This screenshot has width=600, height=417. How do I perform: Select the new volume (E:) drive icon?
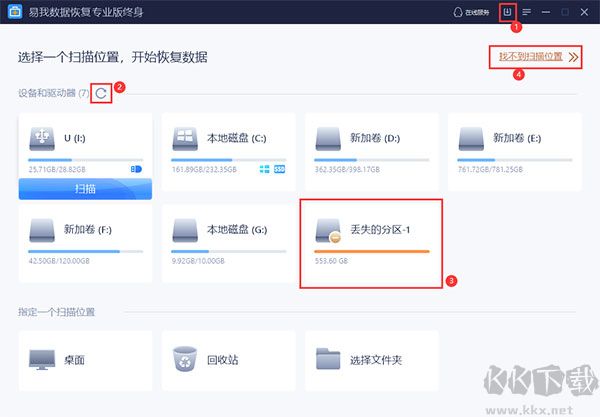pos(471,139)
